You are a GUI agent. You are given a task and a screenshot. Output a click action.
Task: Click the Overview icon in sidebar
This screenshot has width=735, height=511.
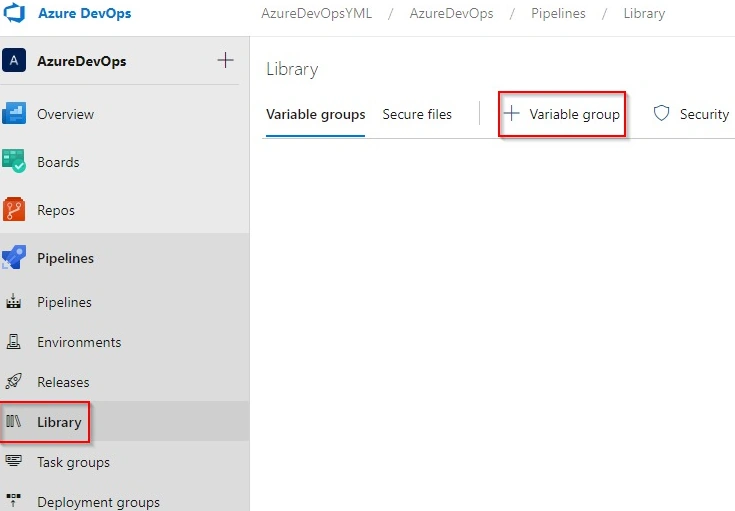coord(14,113)
